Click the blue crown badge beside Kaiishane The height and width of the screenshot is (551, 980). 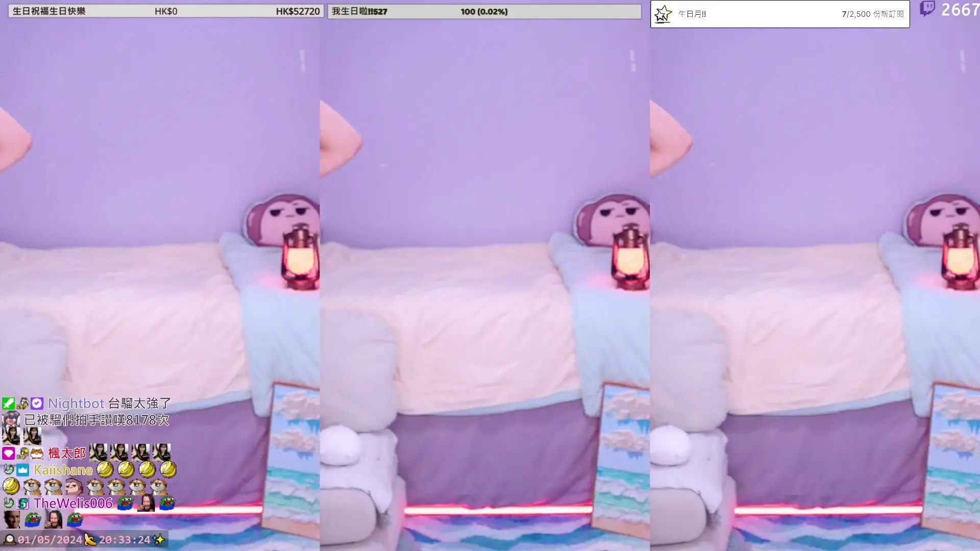(x=22, y=470)
